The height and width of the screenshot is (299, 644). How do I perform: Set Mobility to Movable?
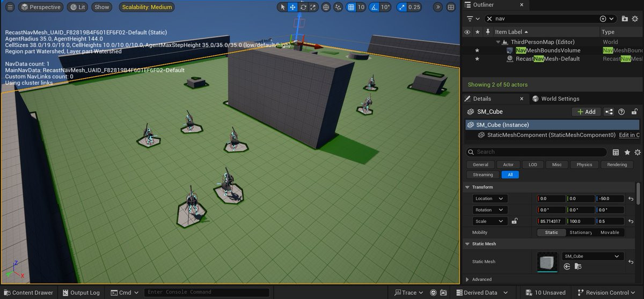pos(610,233)
